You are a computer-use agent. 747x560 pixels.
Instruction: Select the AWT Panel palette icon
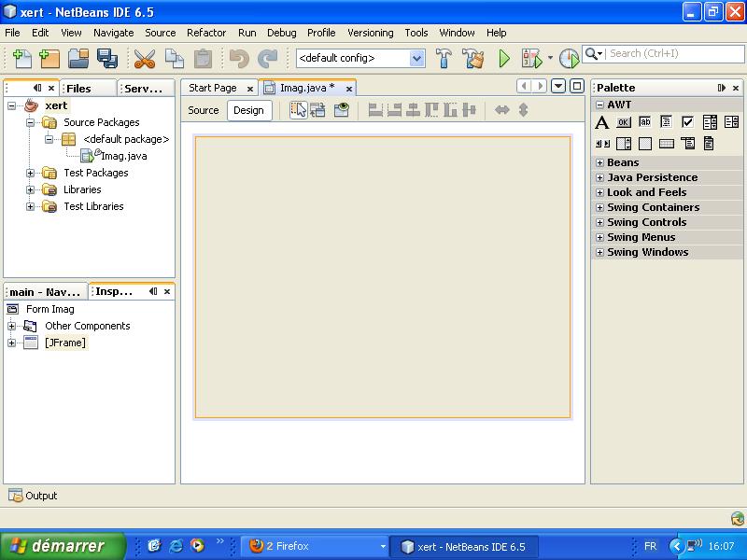coord(644,144)
